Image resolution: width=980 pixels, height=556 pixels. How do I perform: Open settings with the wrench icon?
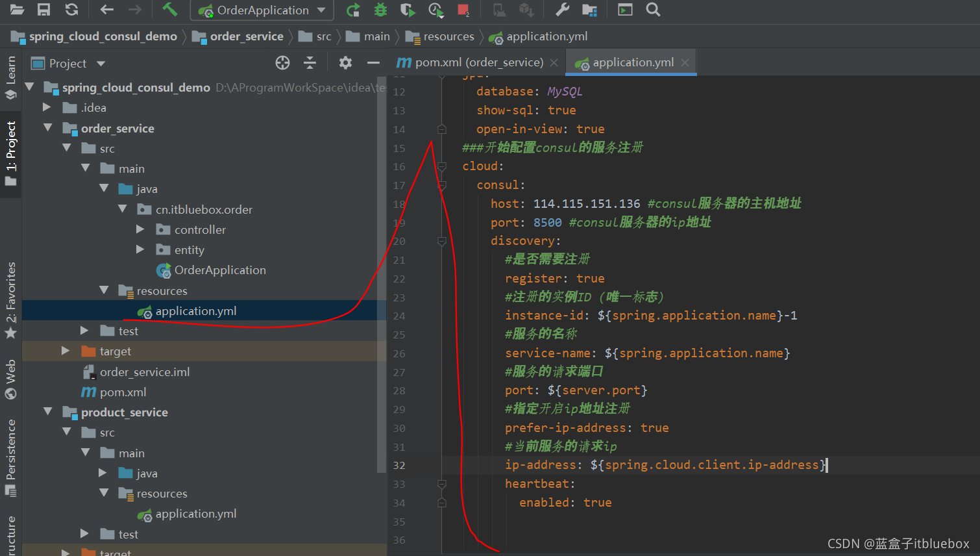[x=563, y=10]
